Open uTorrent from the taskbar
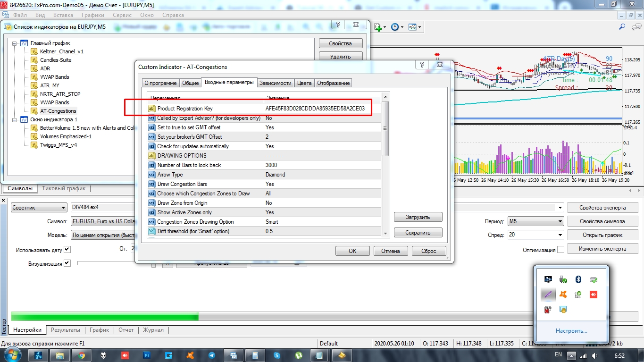This screenshot has height=362, width=644. [x=299, y=355]
